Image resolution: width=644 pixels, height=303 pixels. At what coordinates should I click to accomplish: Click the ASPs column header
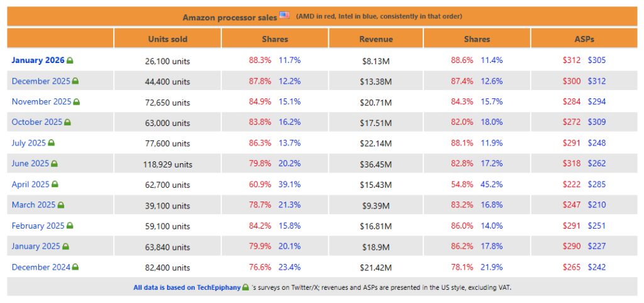[x=584, y=39]
